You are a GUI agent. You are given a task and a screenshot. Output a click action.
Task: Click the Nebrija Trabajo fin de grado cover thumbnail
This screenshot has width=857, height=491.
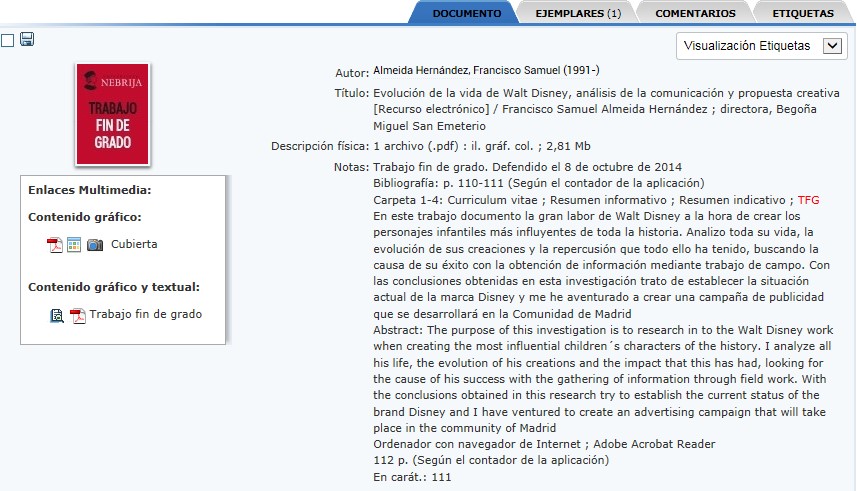coord(111,114)
